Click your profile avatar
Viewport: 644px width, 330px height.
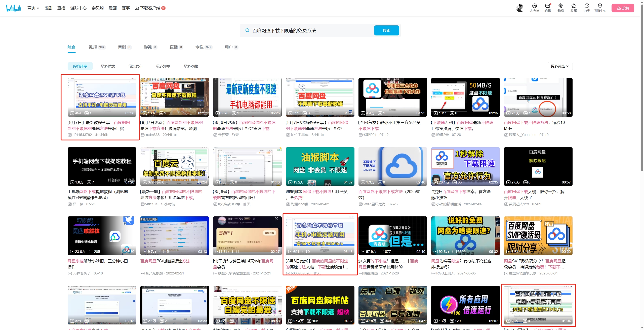520,8
